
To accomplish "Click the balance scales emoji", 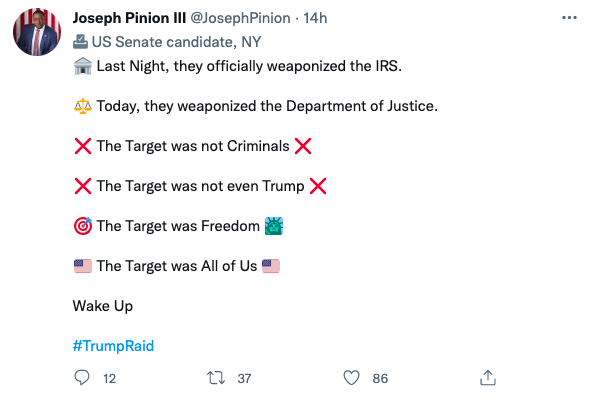I will point(83,106).
